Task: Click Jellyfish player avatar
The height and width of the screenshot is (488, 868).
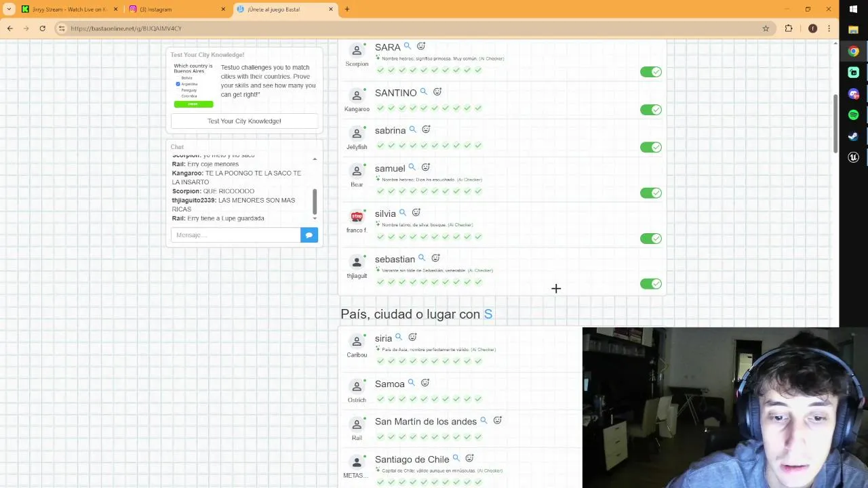Action: coord(357,134)
